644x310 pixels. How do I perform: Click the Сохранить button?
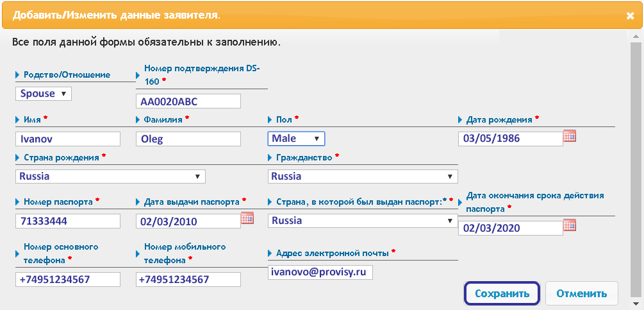502,293
